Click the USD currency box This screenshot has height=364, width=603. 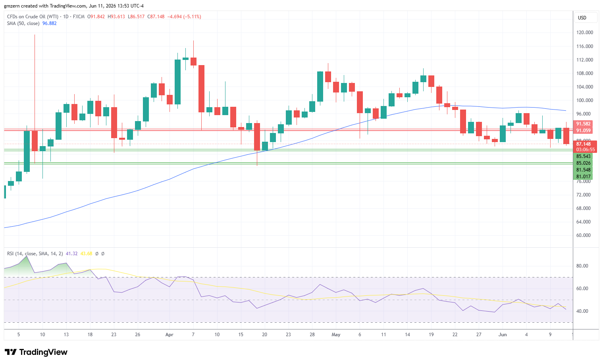pos(586,18)
